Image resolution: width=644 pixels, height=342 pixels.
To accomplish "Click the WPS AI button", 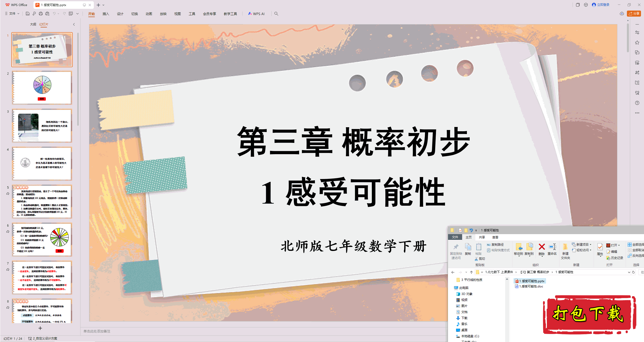I will point(256,14).
